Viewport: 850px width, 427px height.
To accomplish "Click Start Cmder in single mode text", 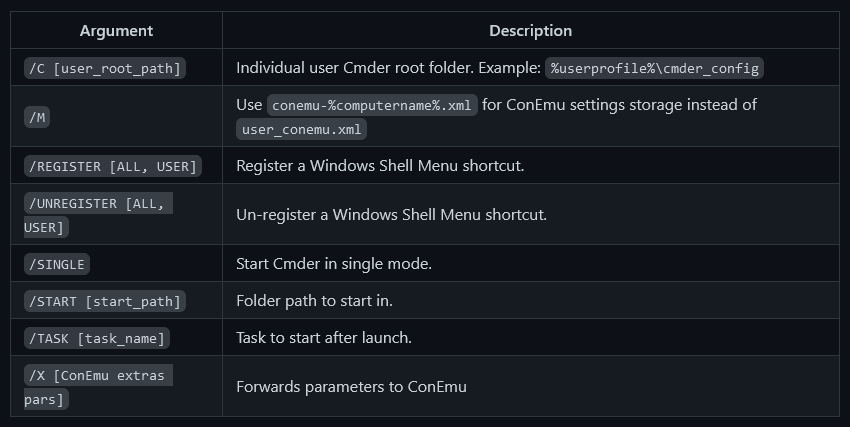I will point(334,264).
